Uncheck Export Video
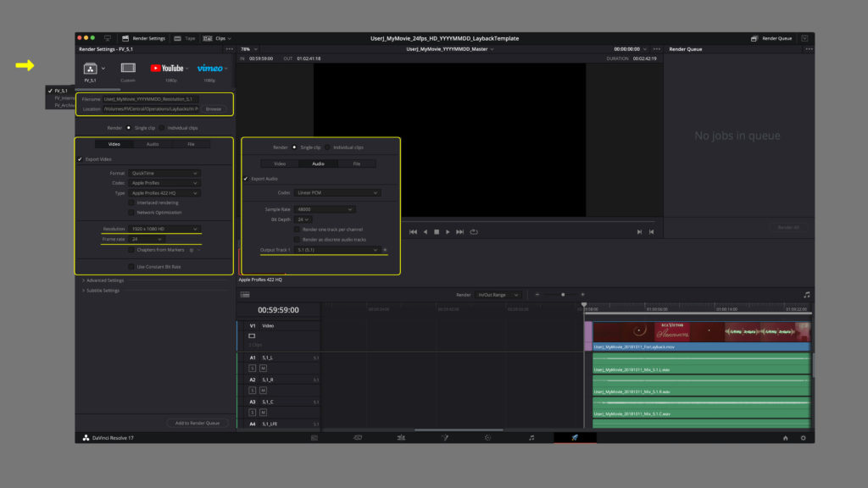This screenshot has height=488, width=868. pyautogui.click(x=81, y=159)
